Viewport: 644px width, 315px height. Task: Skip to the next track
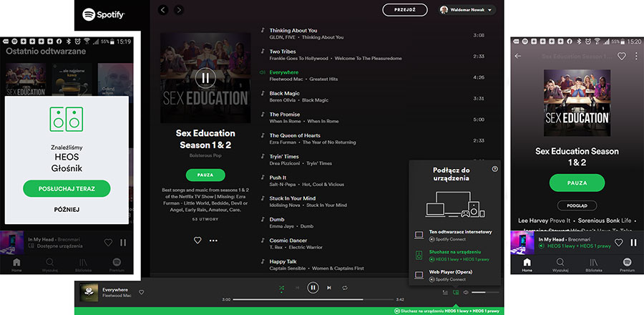coord(329,288)
